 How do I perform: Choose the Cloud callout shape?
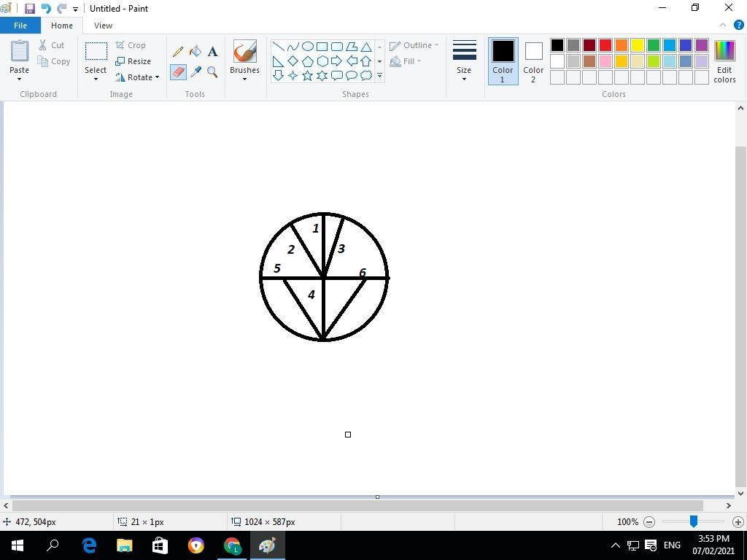pos(366,75)
